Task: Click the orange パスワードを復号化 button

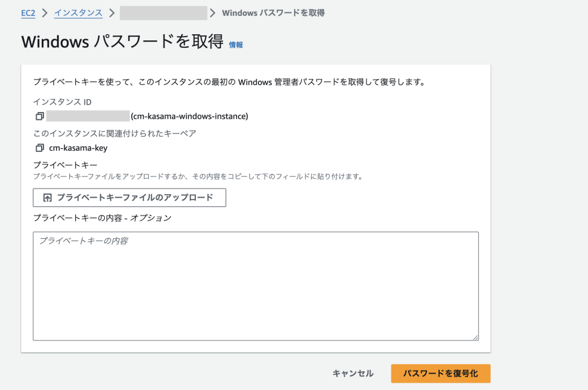Action: 440,373
